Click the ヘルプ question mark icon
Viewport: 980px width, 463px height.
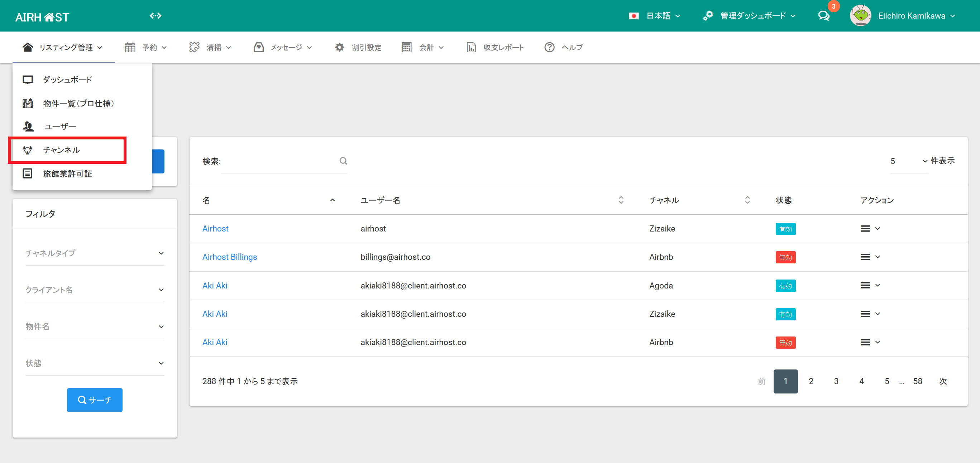pos(549,47)
